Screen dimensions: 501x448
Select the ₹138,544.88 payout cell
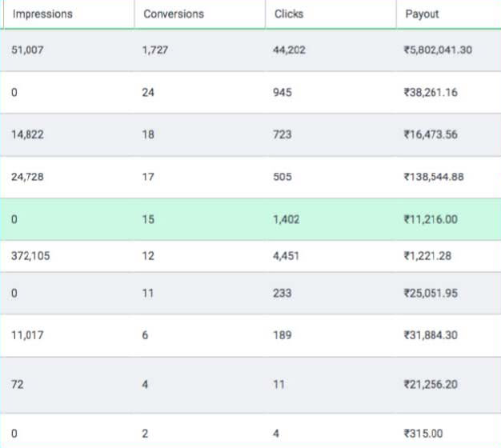[x=434, y=177]
